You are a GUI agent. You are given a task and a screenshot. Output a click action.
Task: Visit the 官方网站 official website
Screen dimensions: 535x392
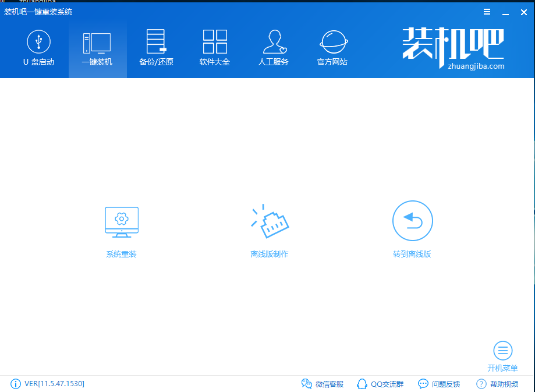point(332,48)
